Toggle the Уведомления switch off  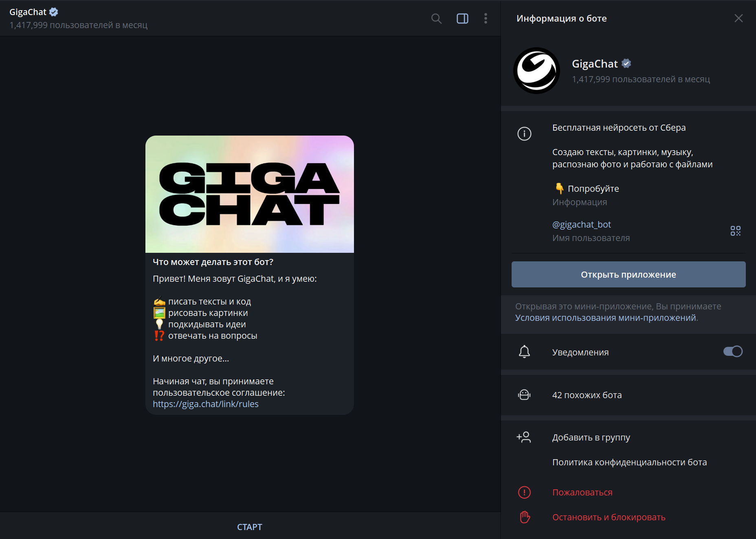point(733,351)
